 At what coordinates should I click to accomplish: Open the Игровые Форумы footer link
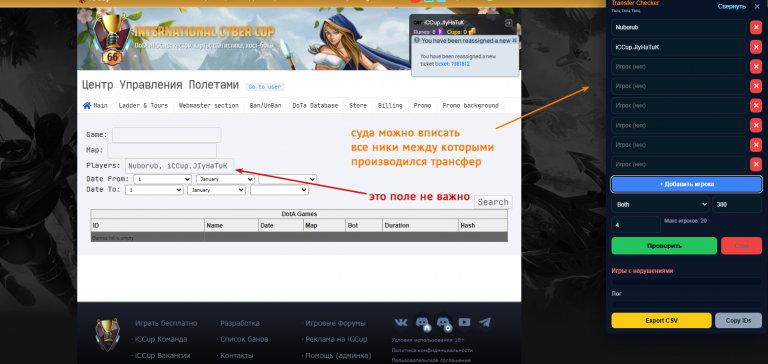[336, 323]
